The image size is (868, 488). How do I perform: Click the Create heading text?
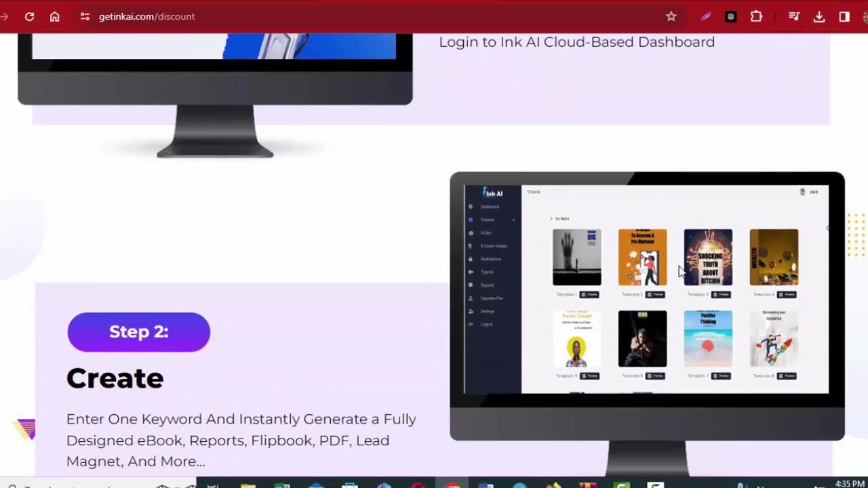click(x=115, y=378)
